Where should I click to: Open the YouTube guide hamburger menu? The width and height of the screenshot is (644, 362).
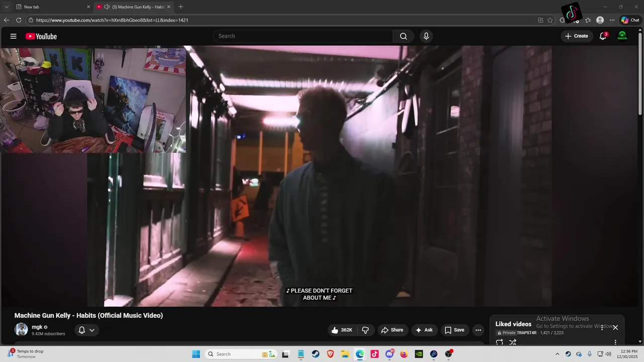tap(14, 36)
